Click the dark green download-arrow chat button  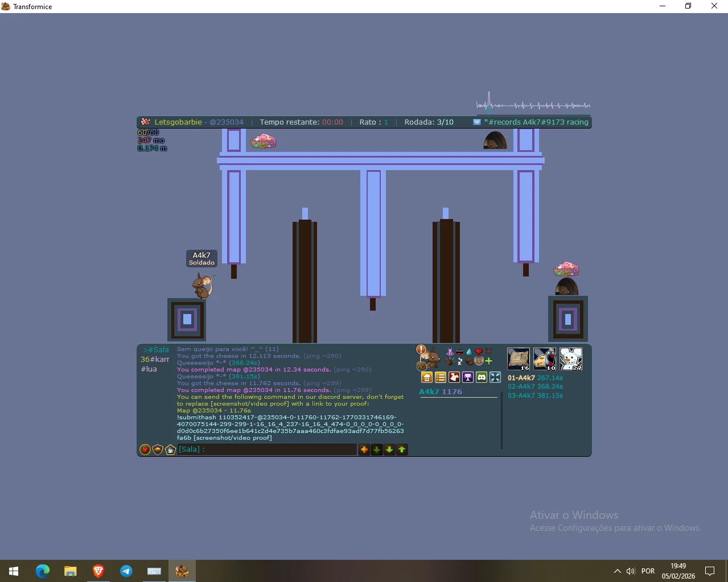377,449
